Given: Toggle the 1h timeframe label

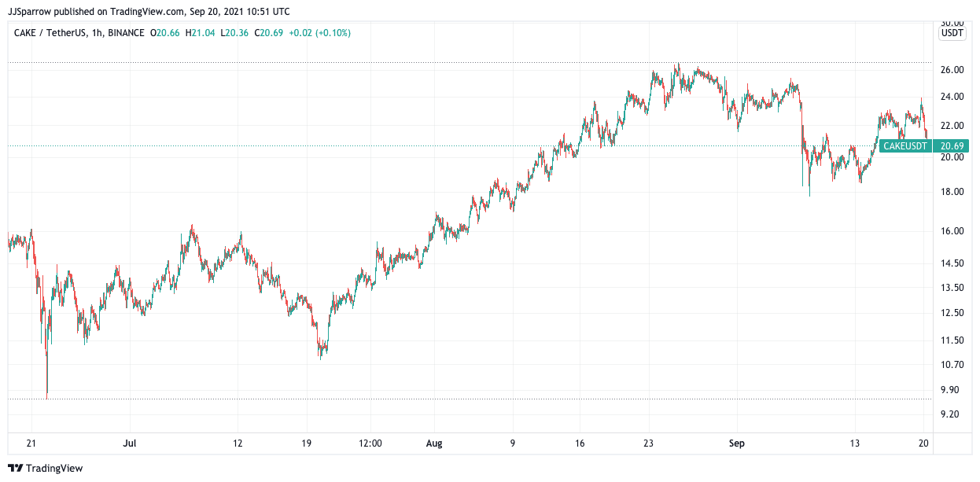Looking at the screenshot, I should click(97, 35).
